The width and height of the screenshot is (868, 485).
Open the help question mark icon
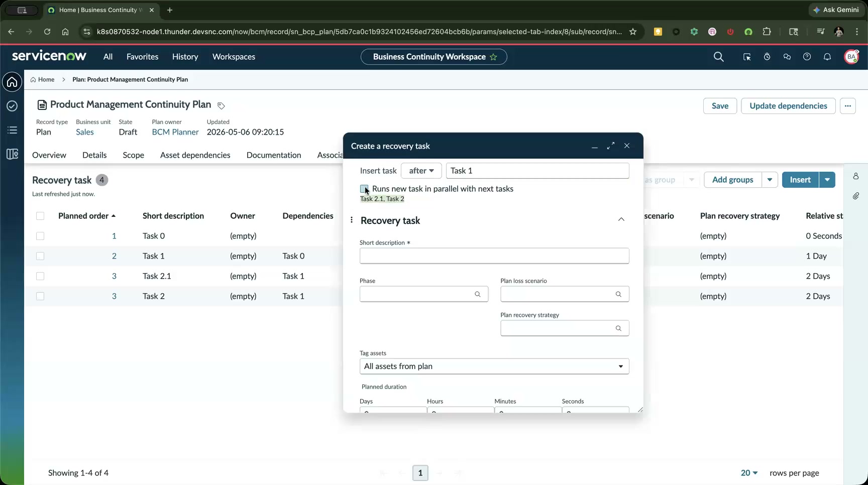[807, 57]
